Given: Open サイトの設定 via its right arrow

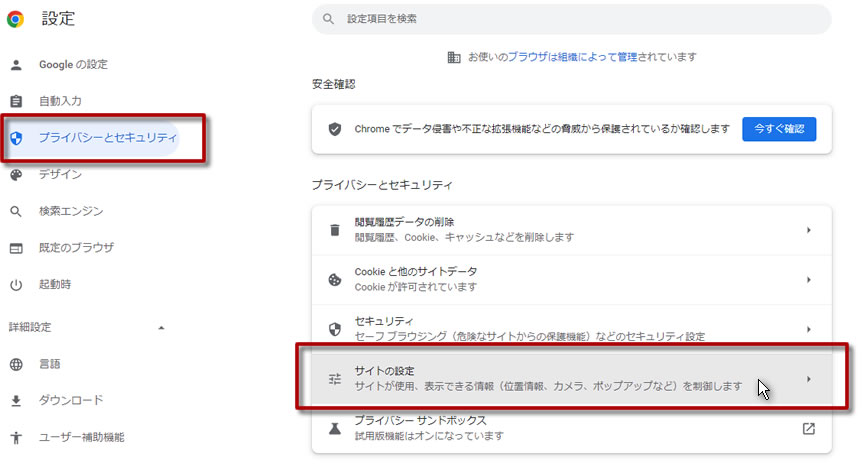Looking at the screenshot, I should pos(808,379).
